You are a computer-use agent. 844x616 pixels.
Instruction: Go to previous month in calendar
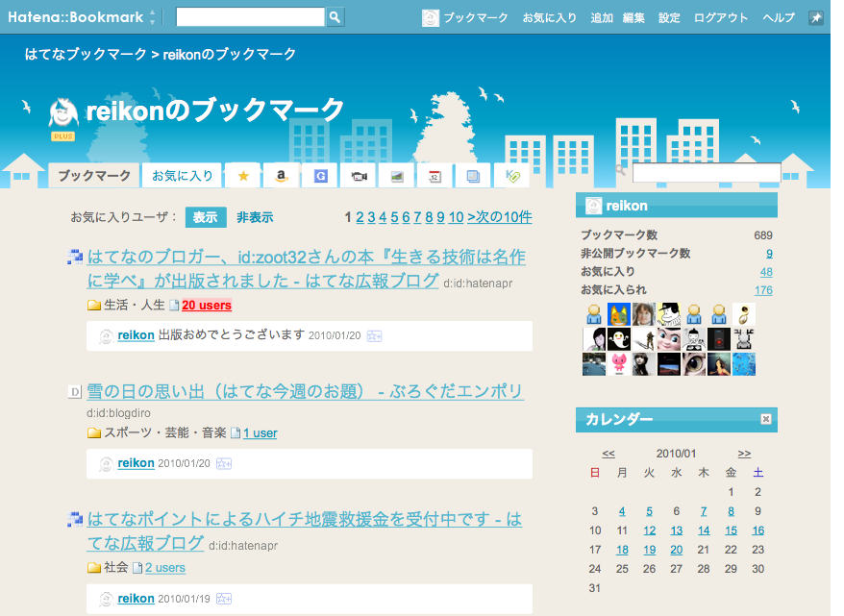[x=608, y=454]
